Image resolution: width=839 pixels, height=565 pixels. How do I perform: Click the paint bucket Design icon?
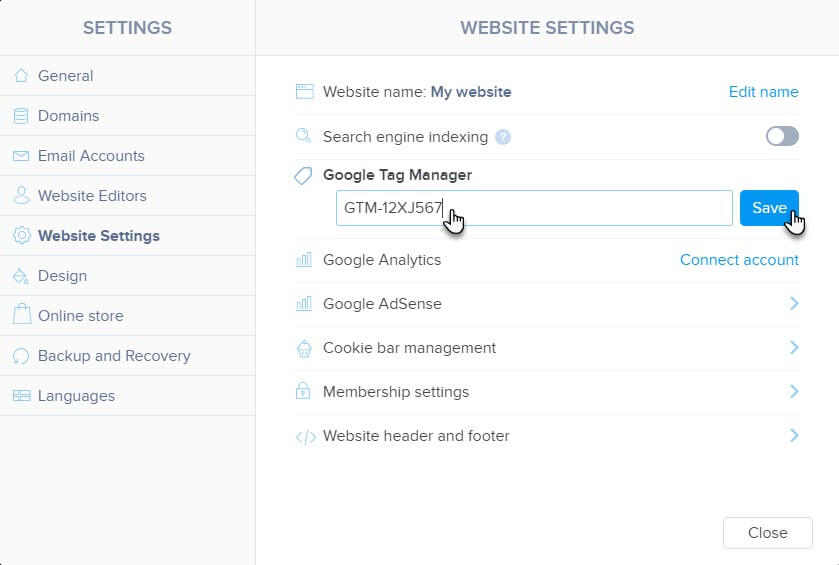click(21, 276)
